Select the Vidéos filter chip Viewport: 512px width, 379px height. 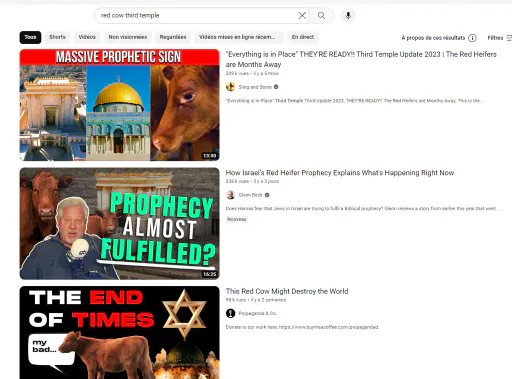[x=87, y=37]
